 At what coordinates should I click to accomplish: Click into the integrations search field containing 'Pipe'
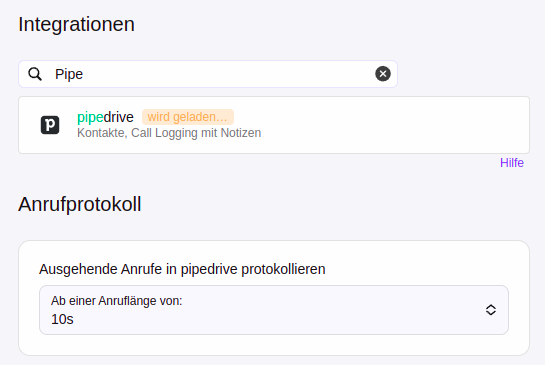coord(208,74)
